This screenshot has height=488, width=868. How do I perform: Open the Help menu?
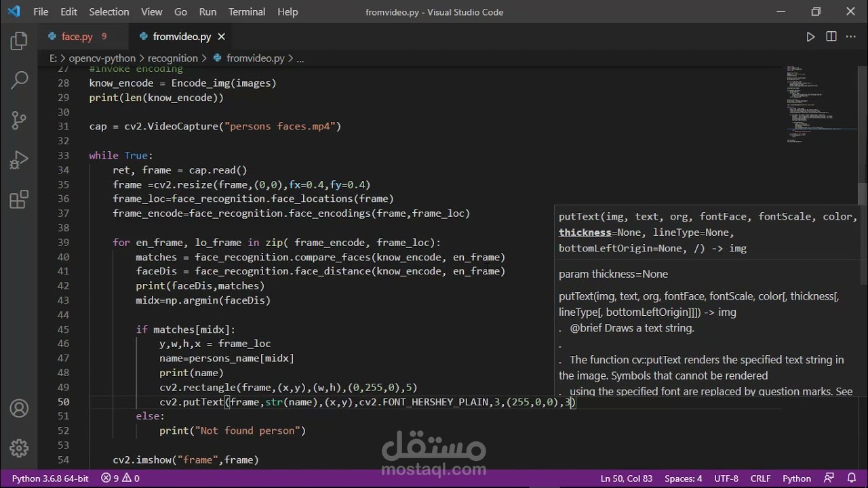click(288, 12)
